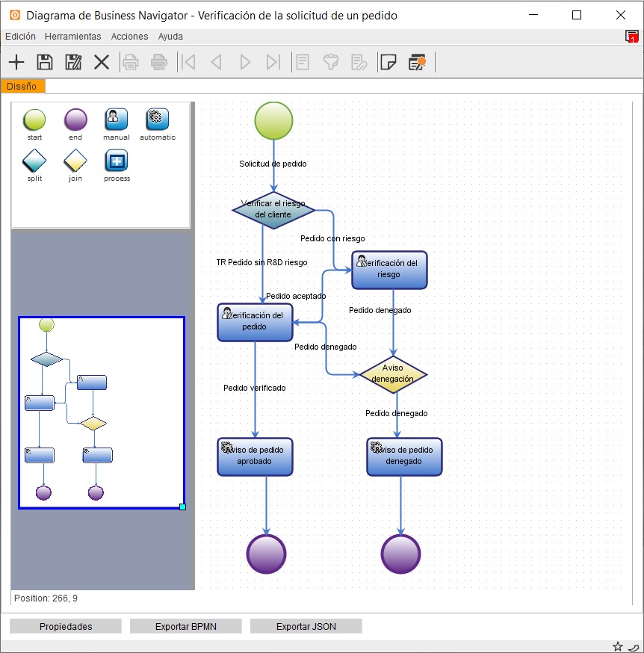Image resolution: width=644 pixels, height=653 pixels.
Task: Click the sticky note toolbar icon
Action: pyautogui.click(x=388, y=63)
